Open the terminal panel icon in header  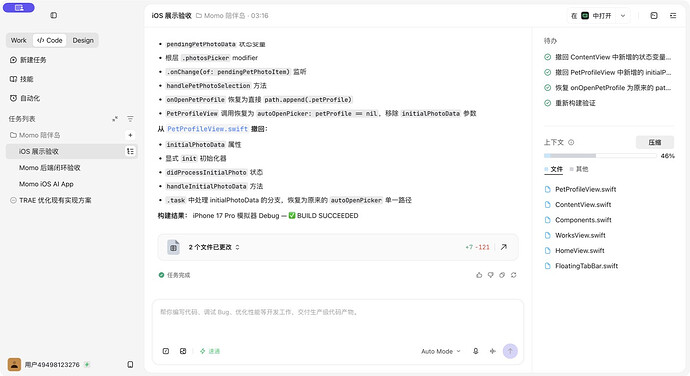click(654, 15)
